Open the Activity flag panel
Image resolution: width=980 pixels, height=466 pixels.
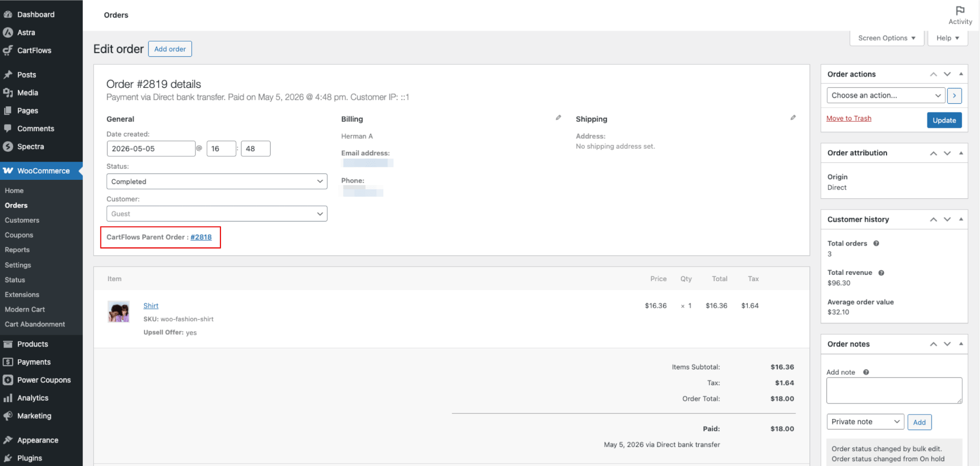(x=960, y=15)
